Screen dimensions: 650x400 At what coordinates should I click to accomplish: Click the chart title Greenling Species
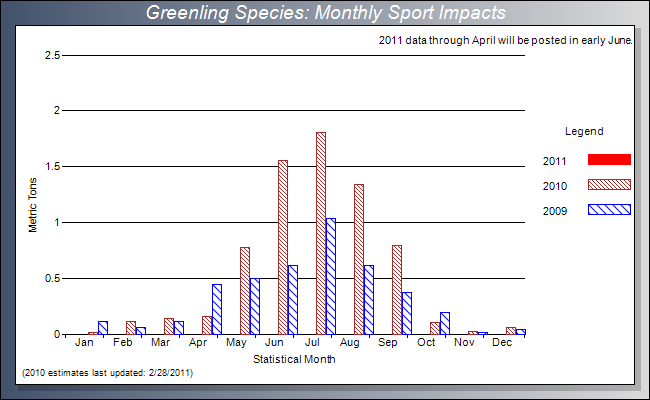pyautogui.click(x=325, y=13)
